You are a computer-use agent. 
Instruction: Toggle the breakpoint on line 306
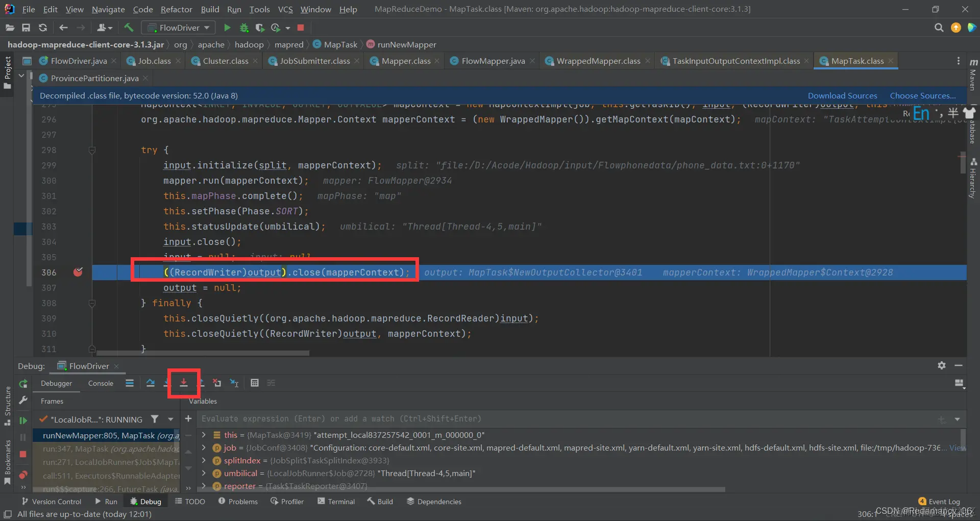tap(78, 272)
